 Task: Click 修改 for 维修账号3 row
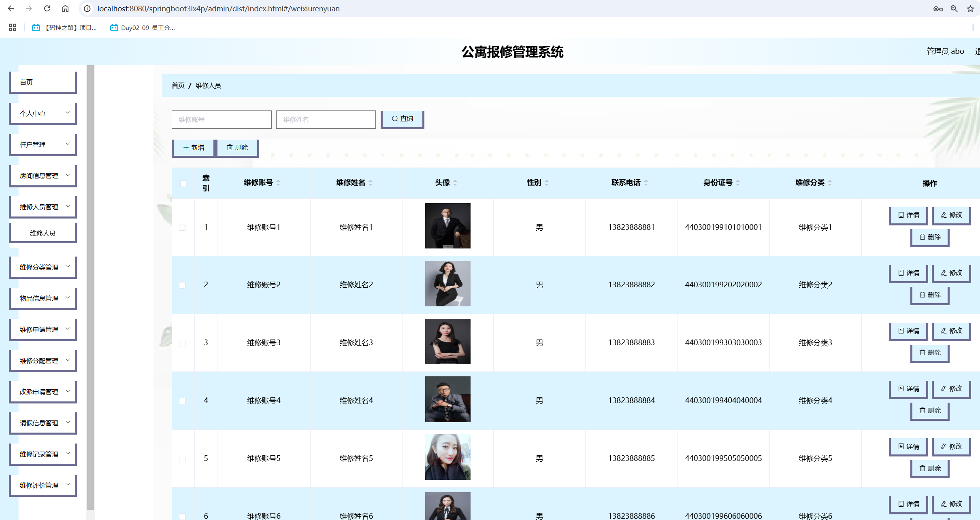[x=951, y=331]
